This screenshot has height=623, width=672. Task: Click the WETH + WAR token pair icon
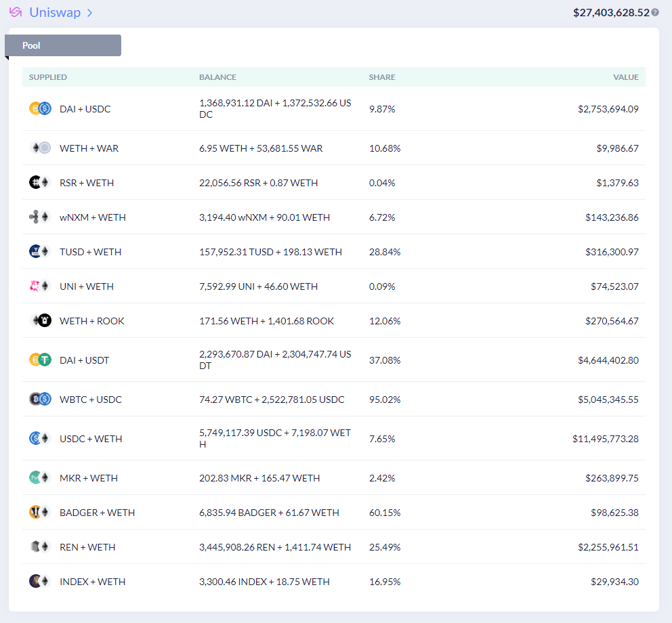(40, 148)
